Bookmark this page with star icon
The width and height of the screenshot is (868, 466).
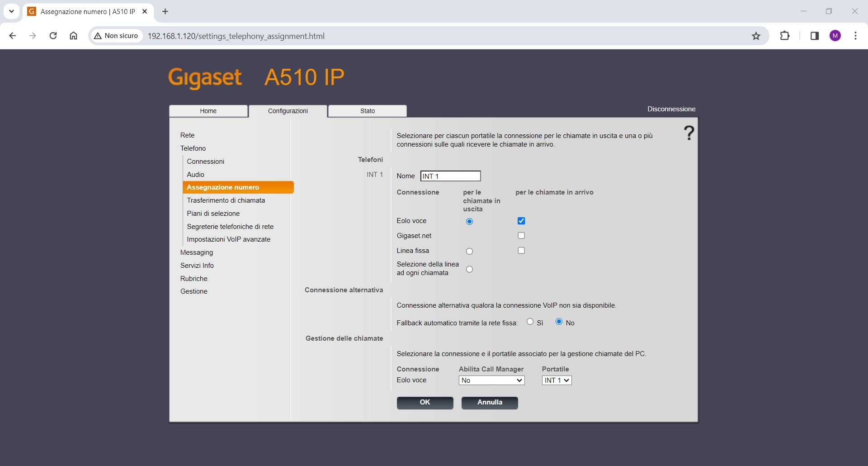(x=756, y=36)
